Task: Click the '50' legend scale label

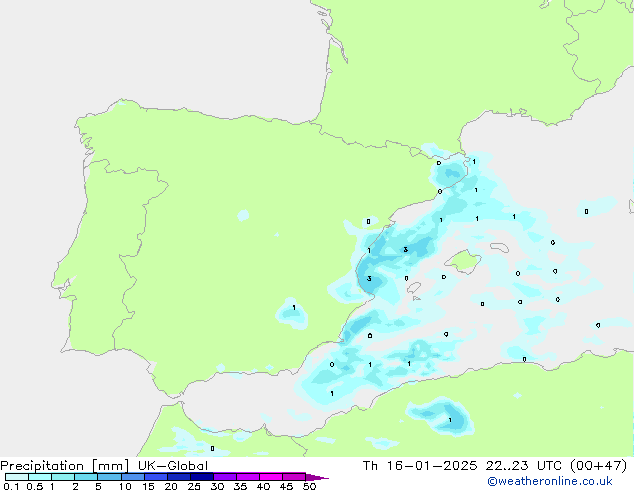Action: (309, 486)
